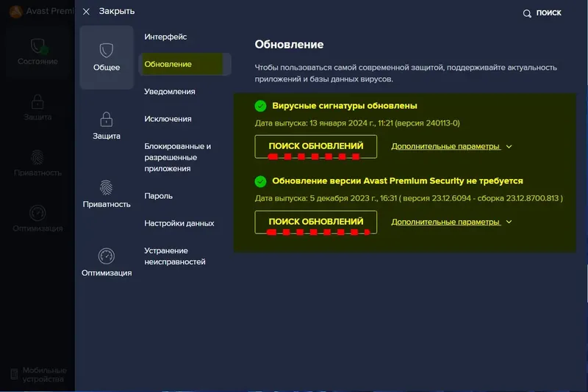The image size is (588, 392).
Task: Expand chevron beside virus signatures Дополнительные параметры
Action: (x=509, y=147)
